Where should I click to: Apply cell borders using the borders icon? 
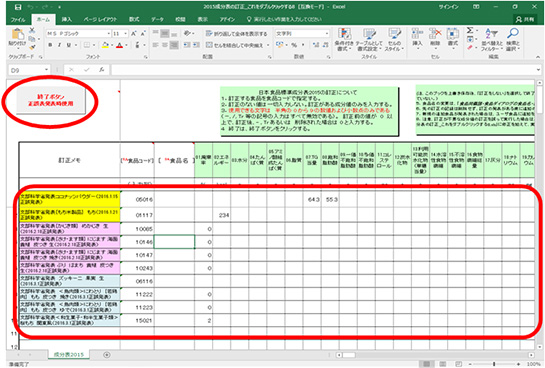coord(87,45)
